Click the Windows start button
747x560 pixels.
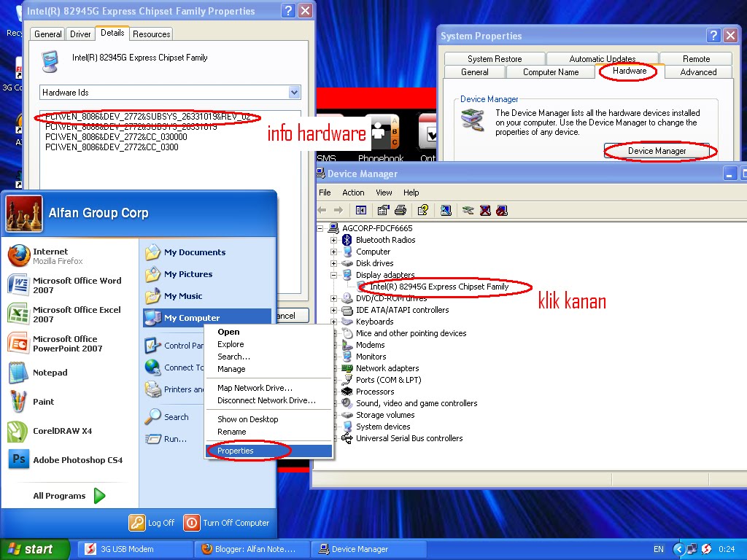34,549
